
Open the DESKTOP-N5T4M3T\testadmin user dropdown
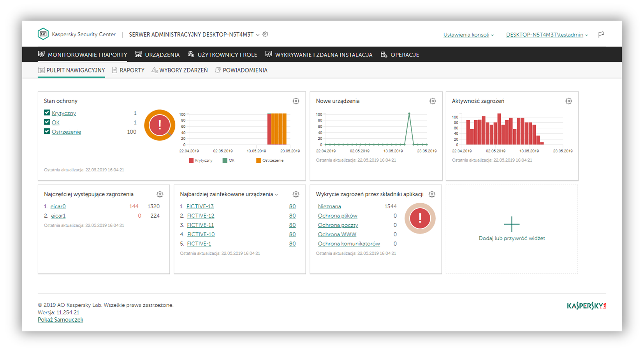point(547,35)
